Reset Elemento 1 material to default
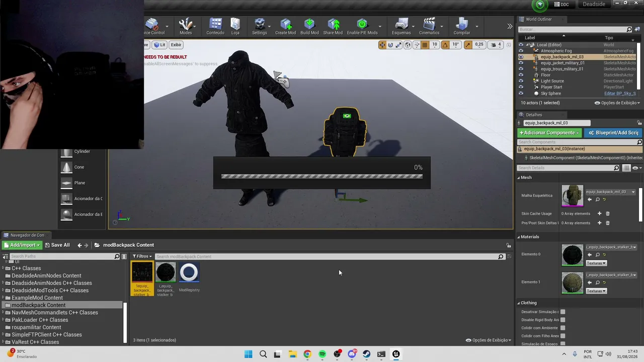Screen dimensions: 644x362 pyautogui.click(x=604, y=282)
